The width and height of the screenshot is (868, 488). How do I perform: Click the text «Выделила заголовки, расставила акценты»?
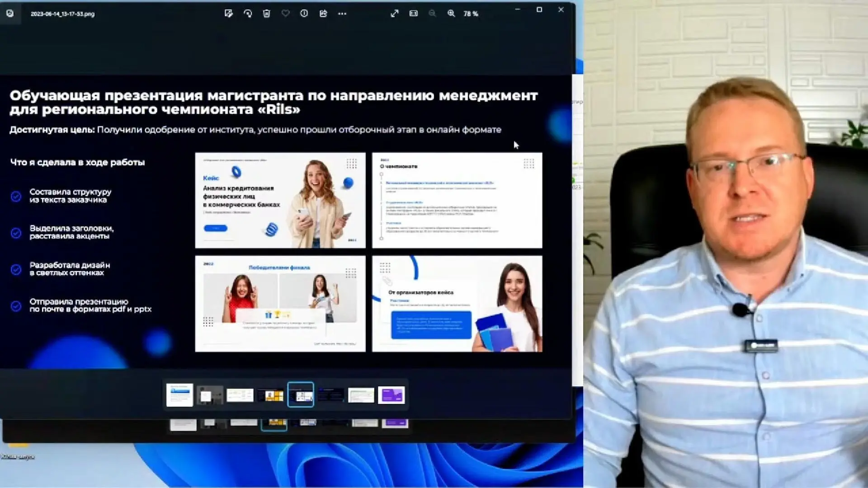click(71, 232)
